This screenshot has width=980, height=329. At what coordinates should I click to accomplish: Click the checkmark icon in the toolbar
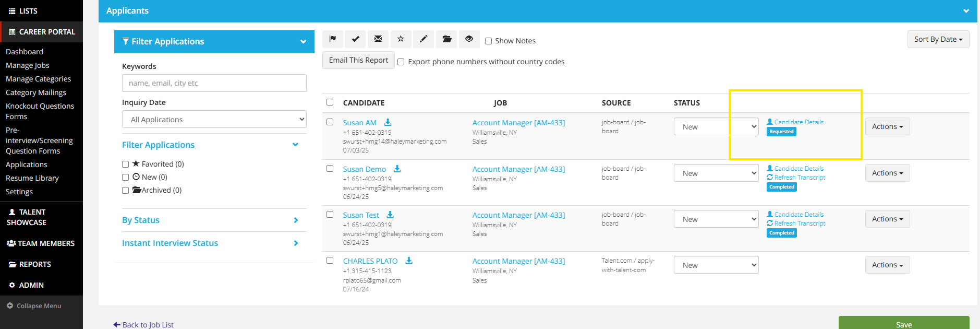pos(355,39)
